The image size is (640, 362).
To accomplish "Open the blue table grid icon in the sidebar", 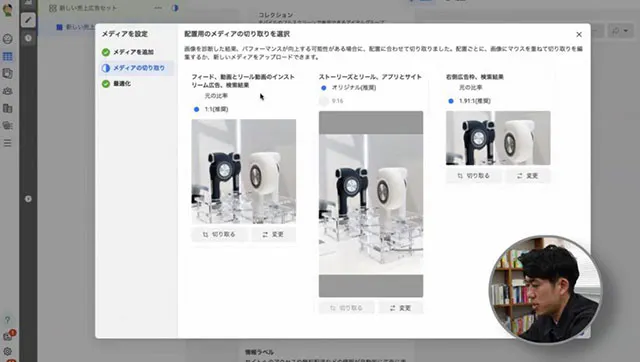I will pos(7,56).
